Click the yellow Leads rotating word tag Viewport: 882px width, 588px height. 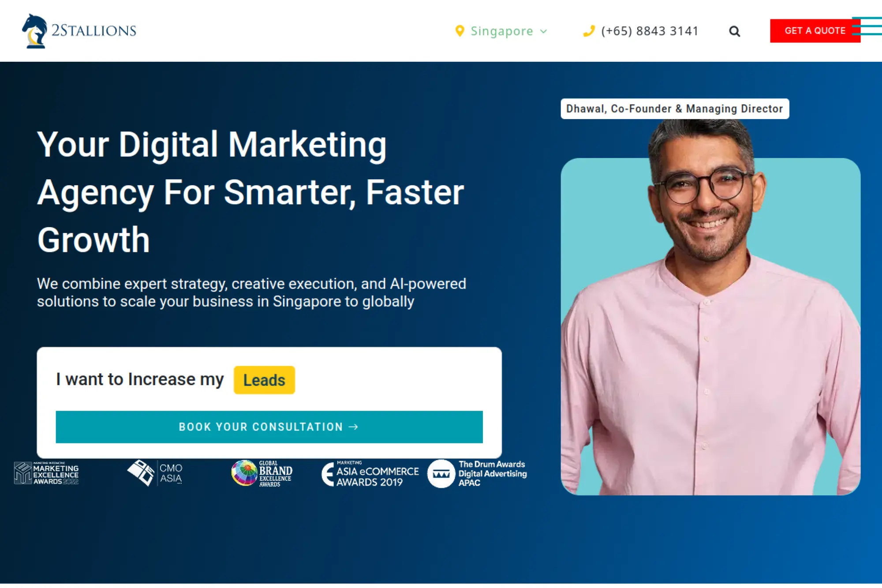point(264,380)
